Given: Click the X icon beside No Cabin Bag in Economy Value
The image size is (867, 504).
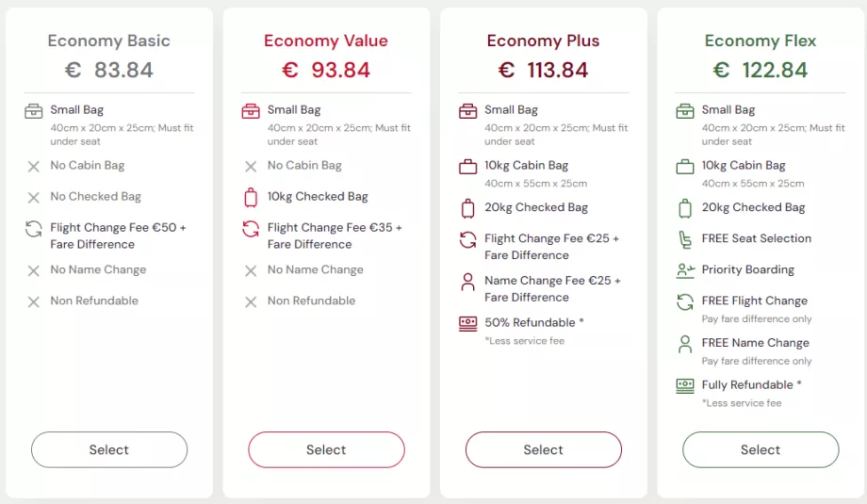Looking at the screenshot, I should pyautogui.click(x=251, y=167).
